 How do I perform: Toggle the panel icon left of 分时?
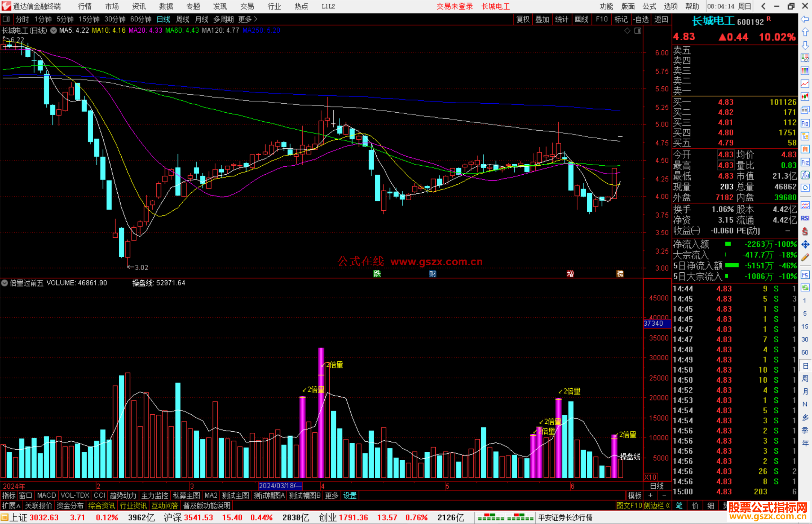[x=6, y=19]
